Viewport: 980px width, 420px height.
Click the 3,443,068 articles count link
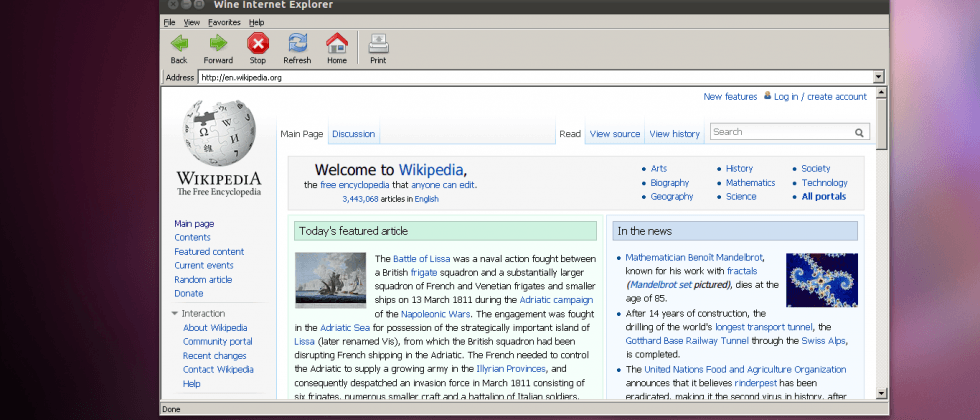[x=360, y=199]
